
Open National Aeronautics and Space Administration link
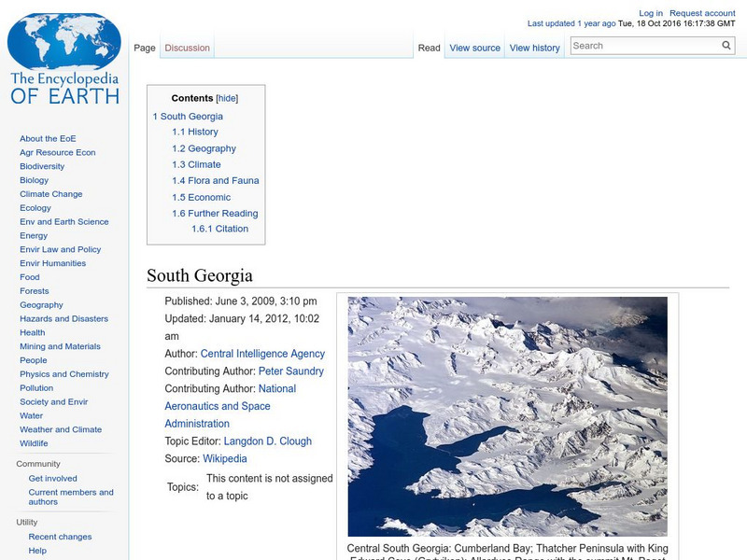point(231,406)
